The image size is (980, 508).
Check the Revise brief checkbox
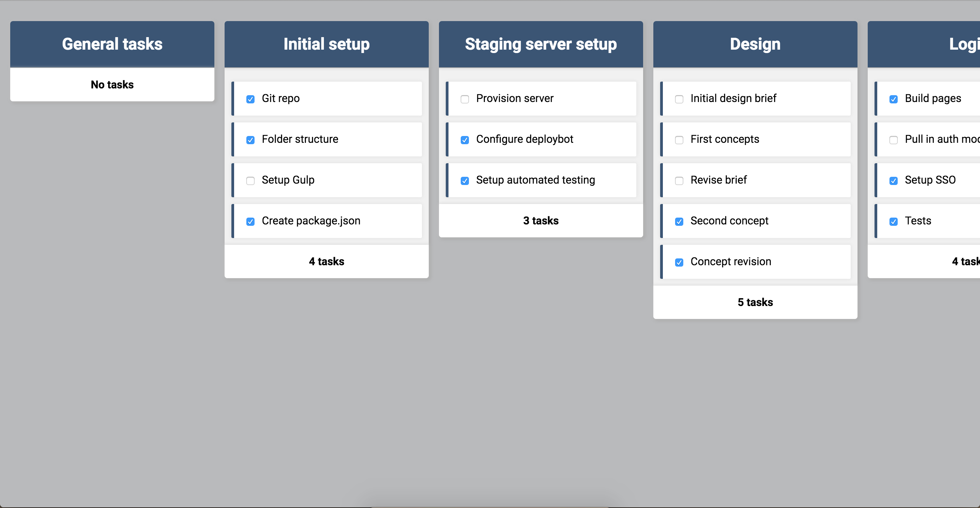point(679,181)
